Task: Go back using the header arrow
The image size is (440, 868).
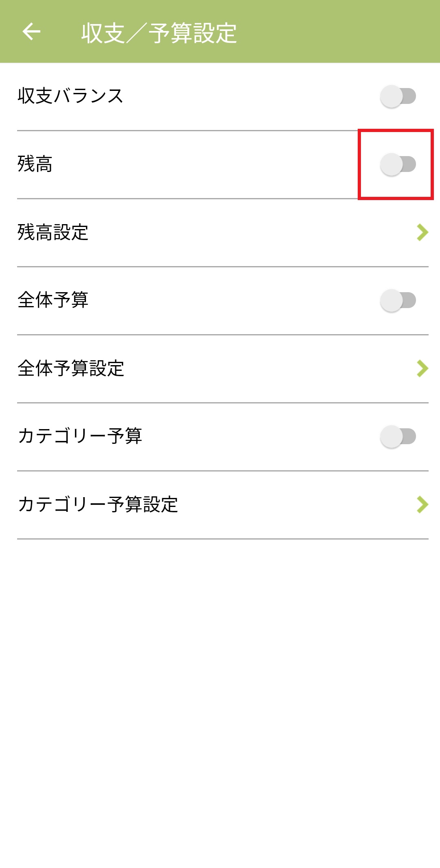Action: pyautogui.click(x=31, y=32)
